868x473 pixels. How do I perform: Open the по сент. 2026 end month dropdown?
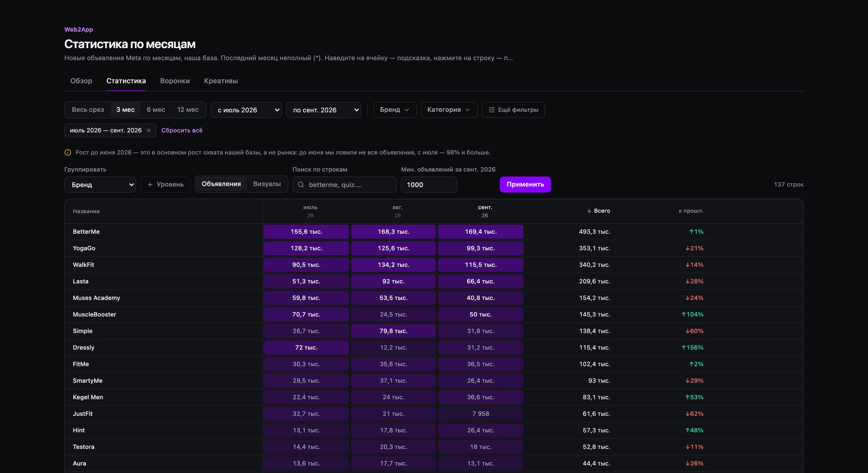(x=323, y=110)
